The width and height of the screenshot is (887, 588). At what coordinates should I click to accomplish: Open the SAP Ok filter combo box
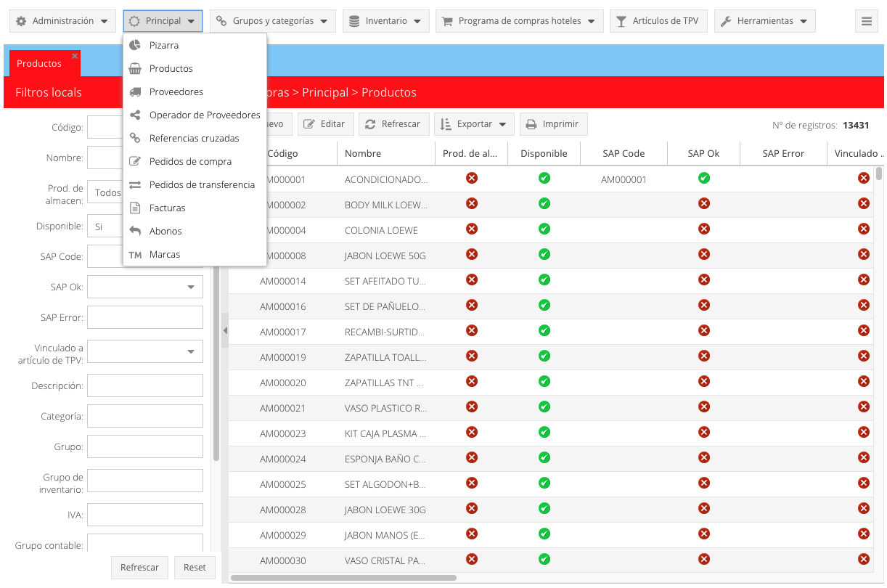pos(145,287)
